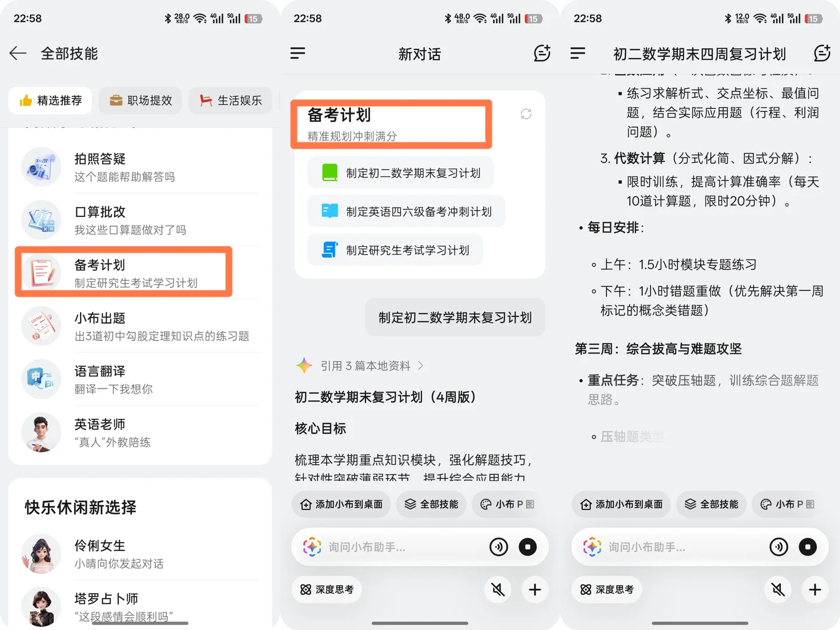Start a new conversation via top-right icon

[x=542, y=53]
